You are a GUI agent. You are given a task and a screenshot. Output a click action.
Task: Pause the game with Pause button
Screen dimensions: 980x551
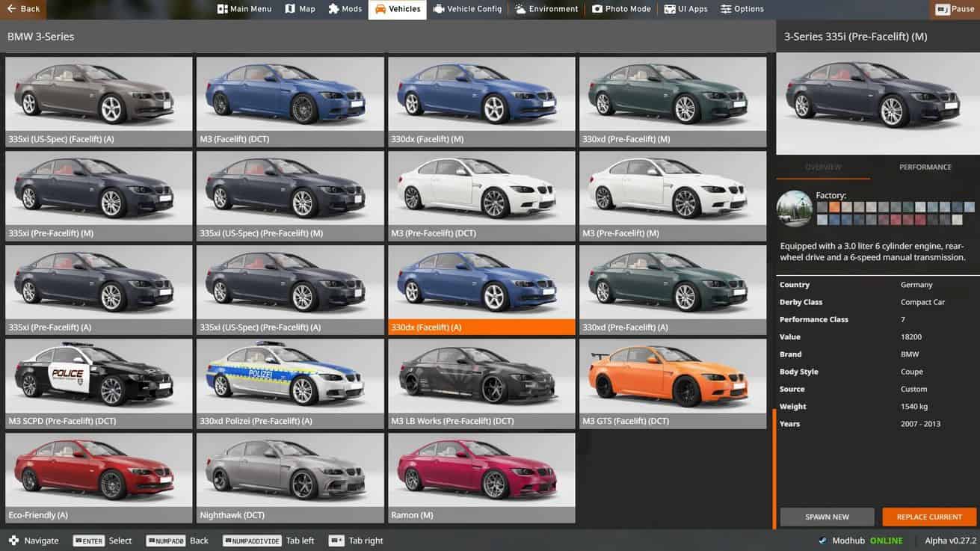point(955,9)
